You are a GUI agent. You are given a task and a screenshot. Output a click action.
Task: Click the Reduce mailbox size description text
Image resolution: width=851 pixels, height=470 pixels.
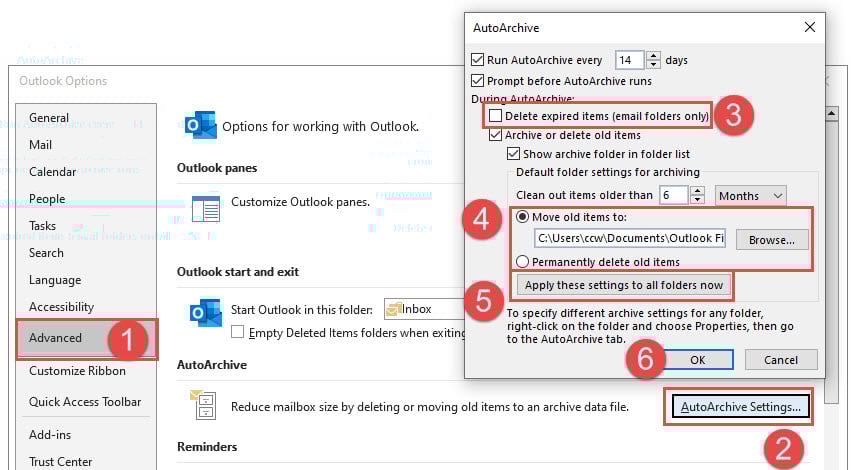click(x=430, y=407)
